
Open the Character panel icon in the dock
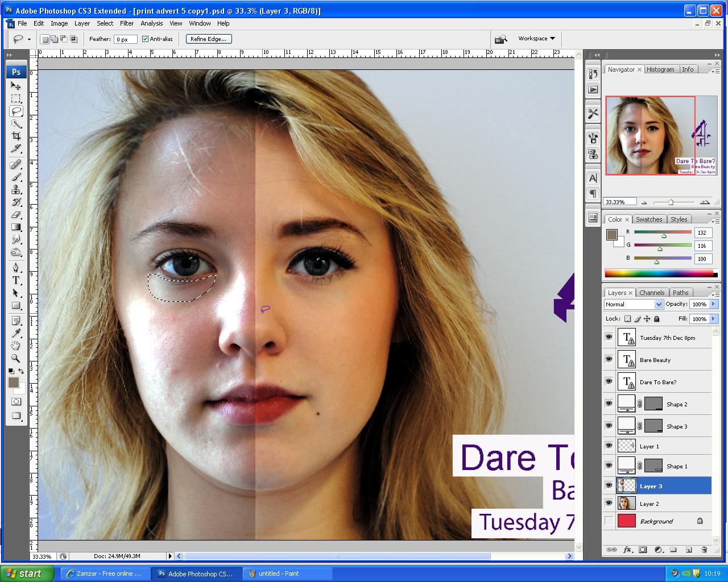pos(593,178)
